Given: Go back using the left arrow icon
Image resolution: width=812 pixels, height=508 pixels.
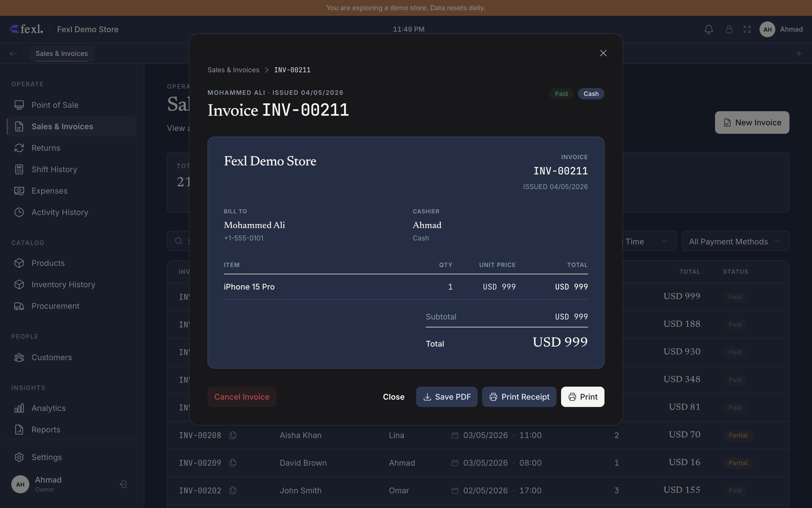Looking at the screenshot, I should point(13,53).
